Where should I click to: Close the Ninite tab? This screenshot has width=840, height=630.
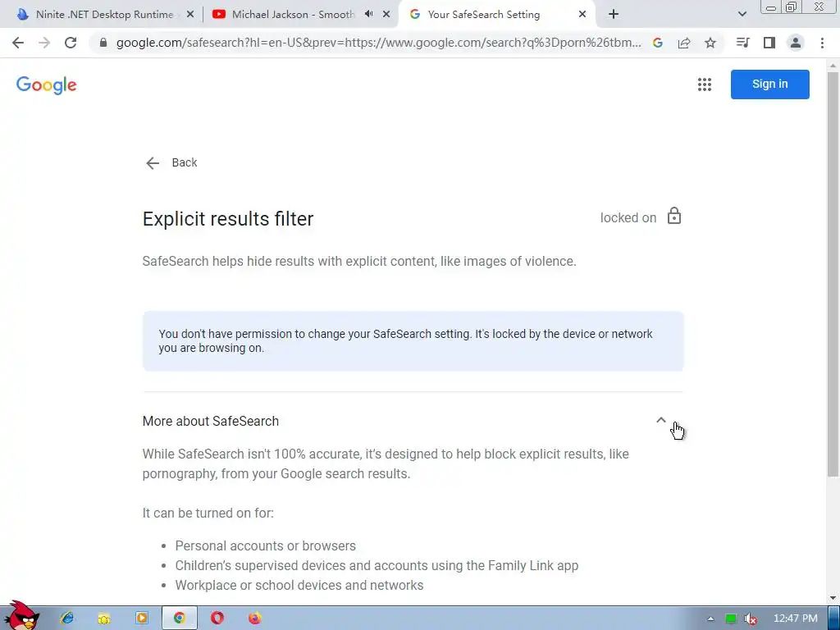[190, 15]
